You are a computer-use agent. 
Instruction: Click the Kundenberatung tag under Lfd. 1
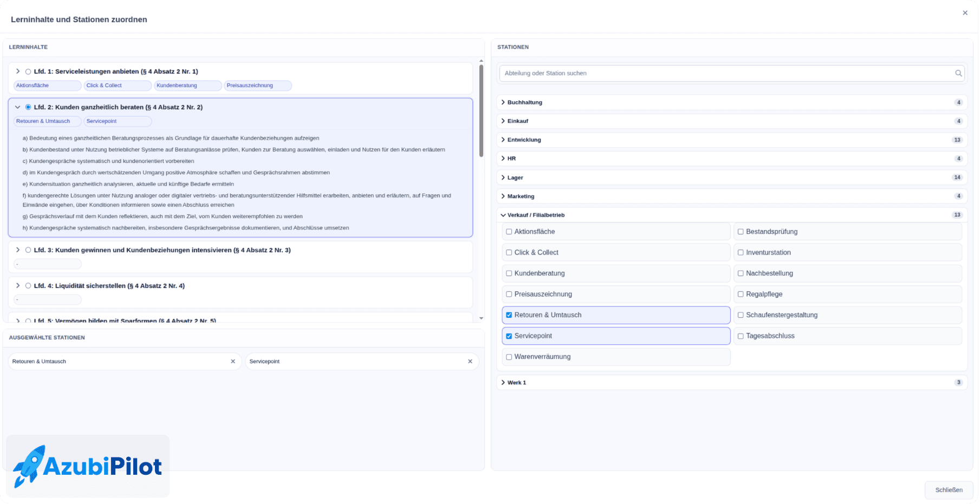(x=188, y=86)
